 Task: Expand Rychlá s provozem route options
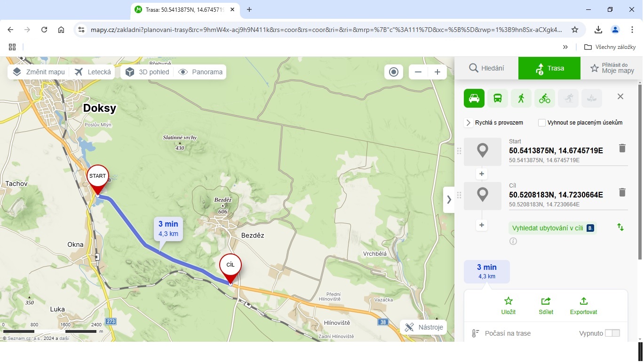469,123
